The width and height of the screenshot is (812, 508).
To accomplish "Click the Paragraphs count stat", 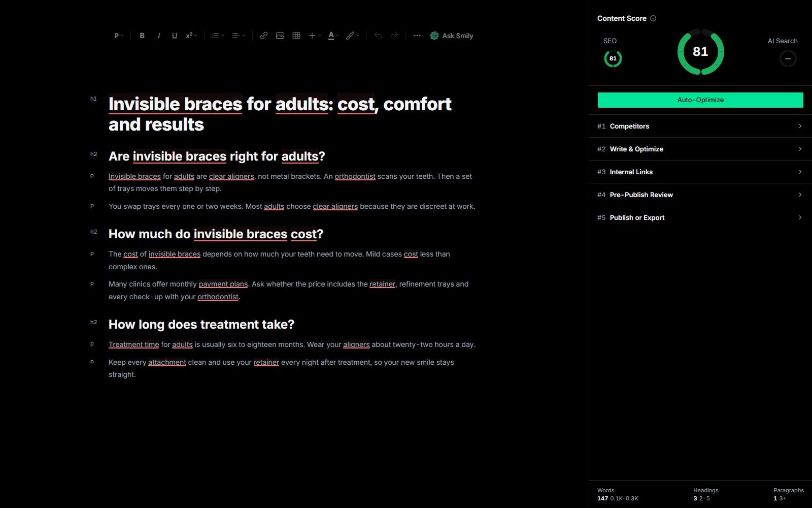I will (788, 494).
